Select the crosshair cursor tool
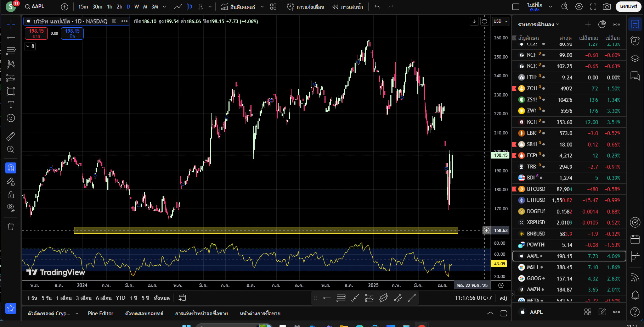Screen dimensions: 644x327 coord(11,24)
